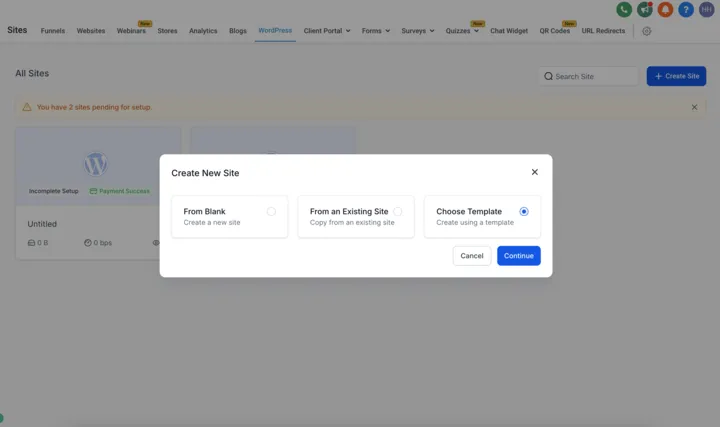Screen dimensions: 720x427
Task: Switch to the Webinars tab
Action: (131, 31)
